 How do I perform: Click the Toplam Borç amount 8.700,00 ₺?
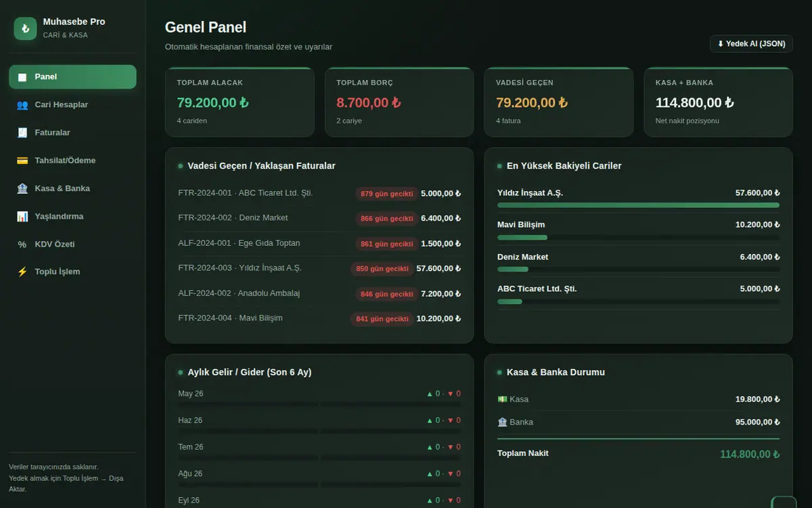[x=369, y=103]
